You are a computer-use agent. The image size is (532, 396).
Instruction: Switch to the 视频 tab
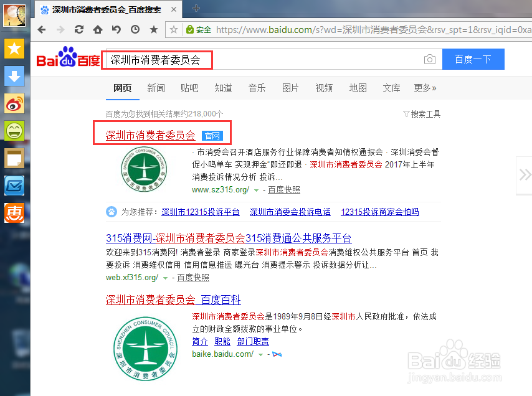[324, 88]
